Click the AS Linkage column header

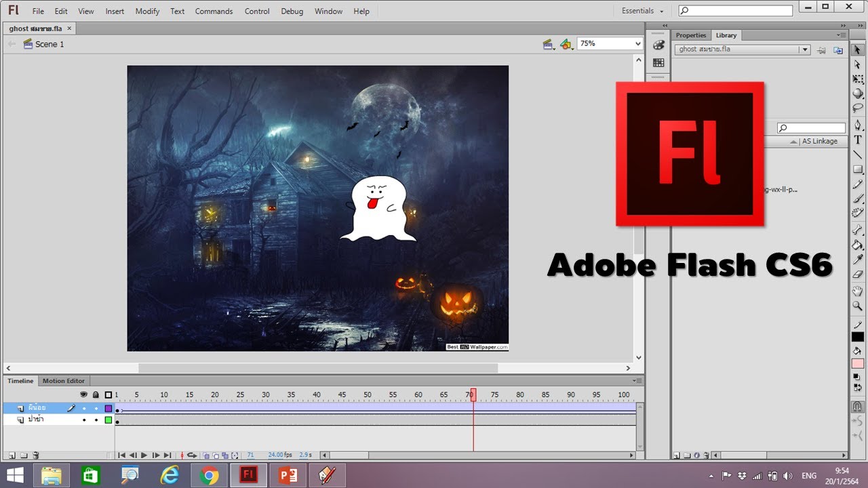[820, 142]
